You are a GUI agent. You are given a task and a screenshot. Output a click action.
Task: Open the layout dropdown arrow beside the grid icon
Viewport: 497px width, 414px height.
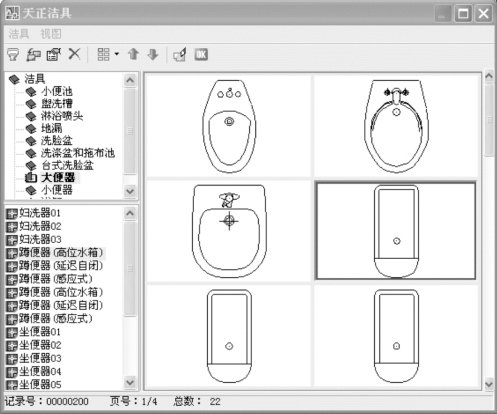[117, 54]
